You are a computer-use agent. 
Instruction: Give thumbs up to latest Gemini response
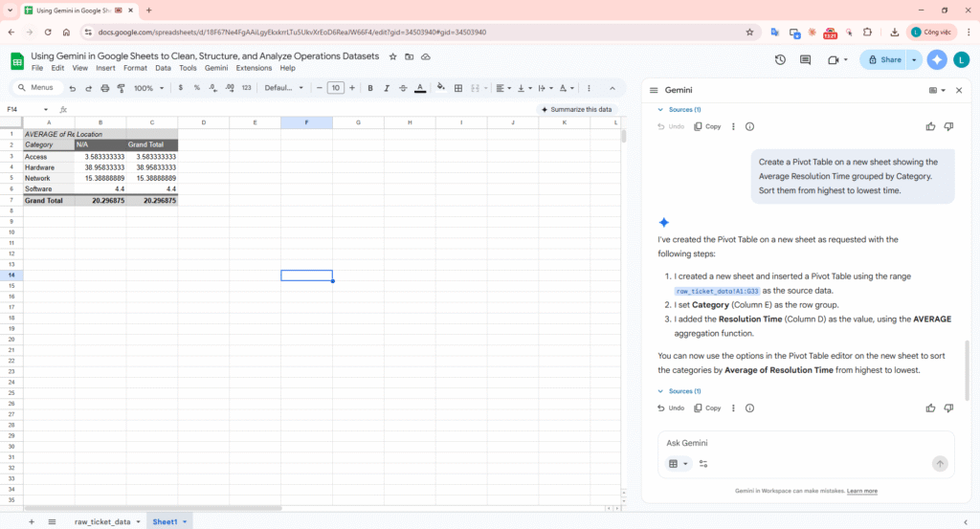coord(930,408)
